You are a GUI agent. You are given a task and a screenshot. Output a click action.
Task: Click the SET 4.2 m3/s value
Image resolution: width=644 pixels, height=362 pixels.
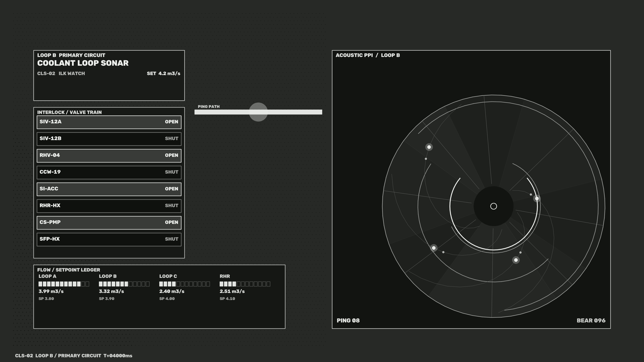point(164,73)
